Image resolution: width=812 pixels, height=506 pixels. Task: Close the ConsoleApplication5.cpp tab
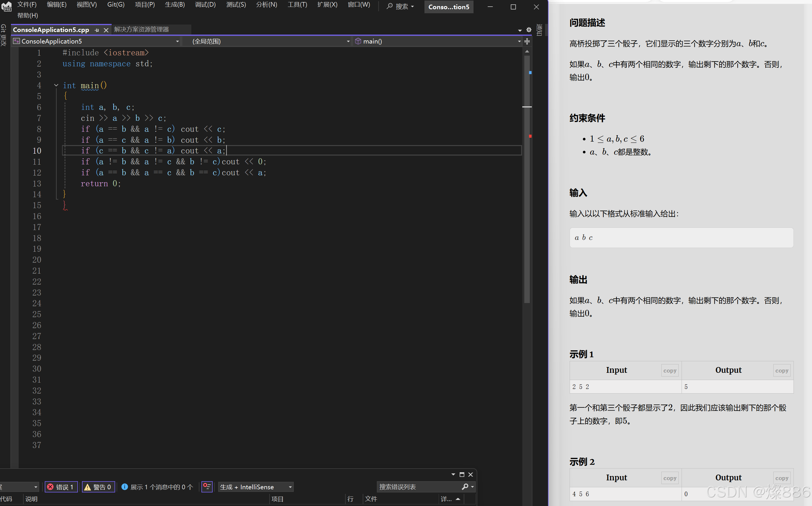tap(106, 30)
